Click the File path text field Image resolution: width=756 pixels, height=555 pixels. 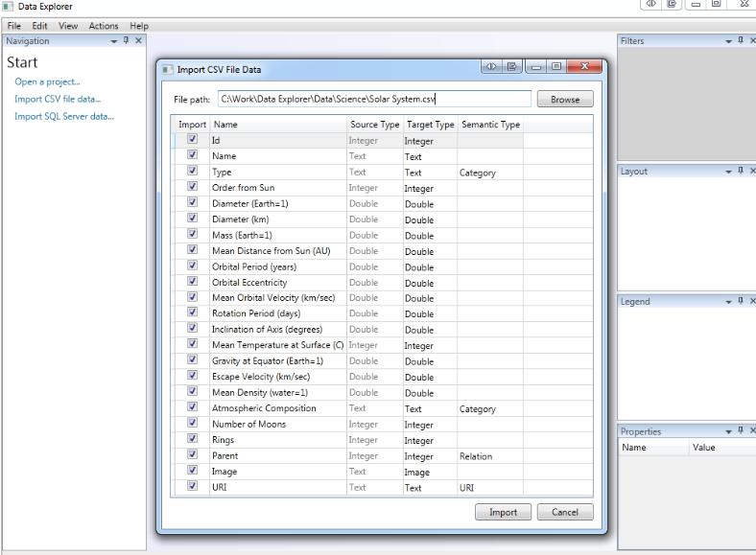[x=372, y=99]
